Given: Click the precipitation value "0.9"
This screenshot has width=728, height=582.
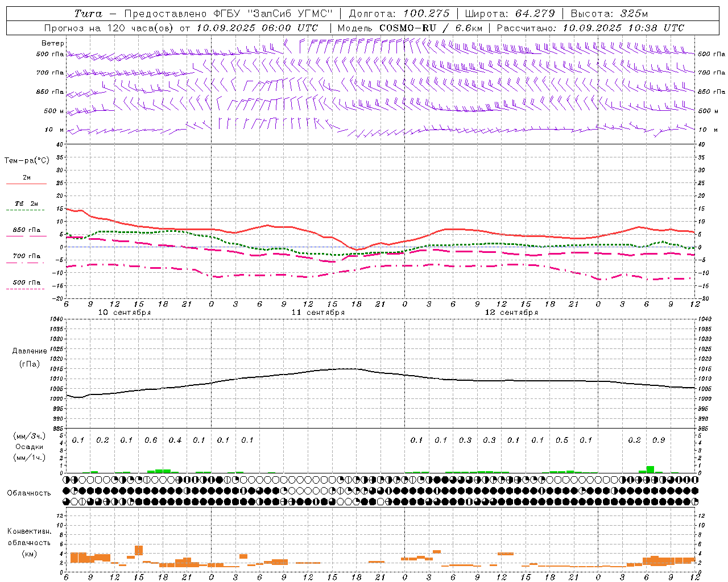Looking at the screenshot, I should click(x=659, y=440).
